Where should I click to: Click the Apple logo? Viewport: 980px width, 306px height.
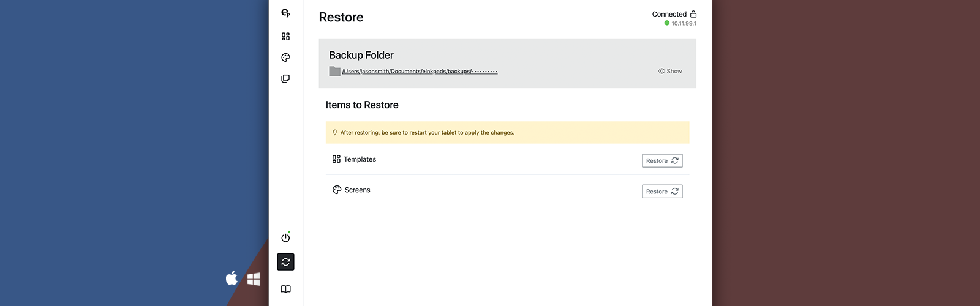[232, 278]
